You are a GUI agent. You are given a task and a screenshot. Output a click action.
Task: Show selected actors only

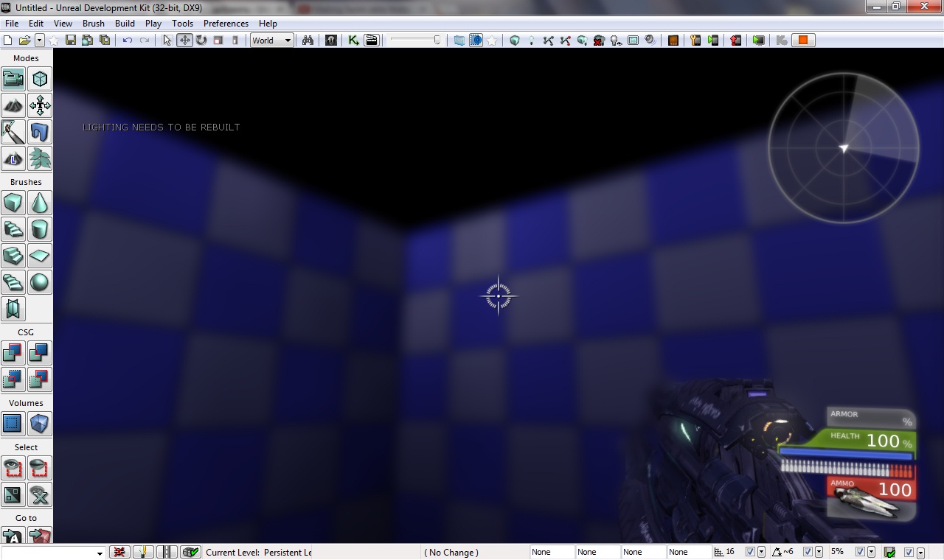point(13,468)
